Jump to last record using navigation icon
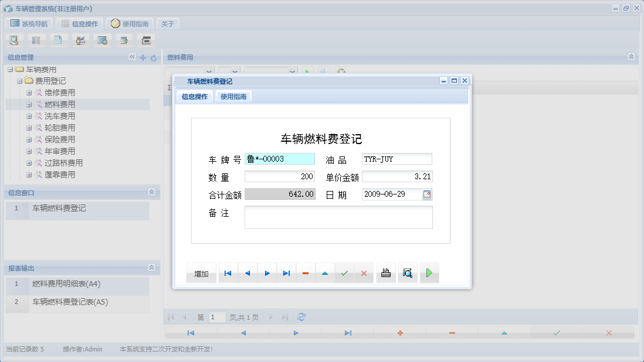The width and height of the screenshot is (644, 362). tap(286, 273)
